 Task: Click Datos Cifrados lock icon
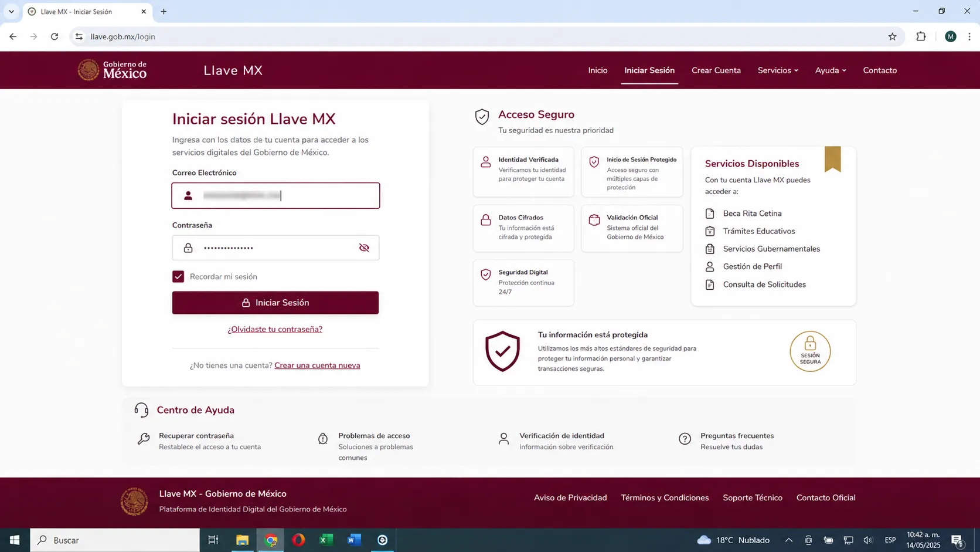point(486,220)
